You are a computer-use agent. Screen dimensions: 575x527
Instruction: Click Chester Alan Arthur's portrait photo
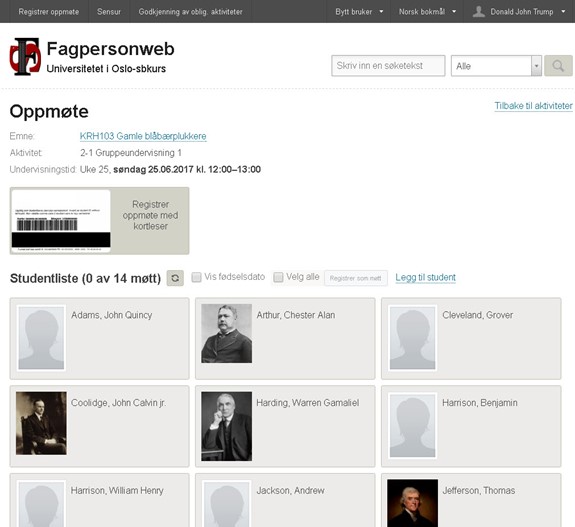coord(227,333)
